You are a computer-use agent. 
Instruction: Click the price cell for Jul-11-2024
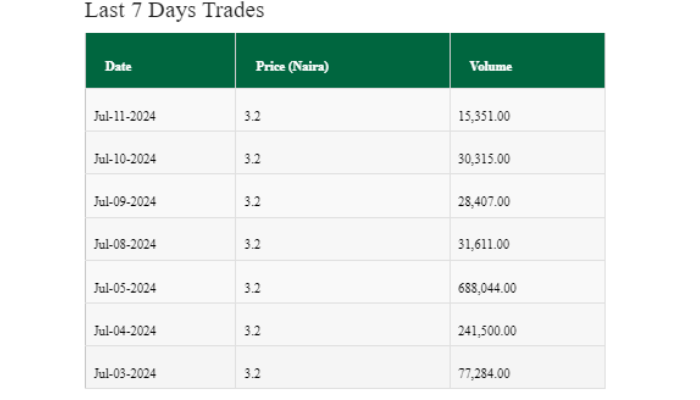[x=252, y=116]
